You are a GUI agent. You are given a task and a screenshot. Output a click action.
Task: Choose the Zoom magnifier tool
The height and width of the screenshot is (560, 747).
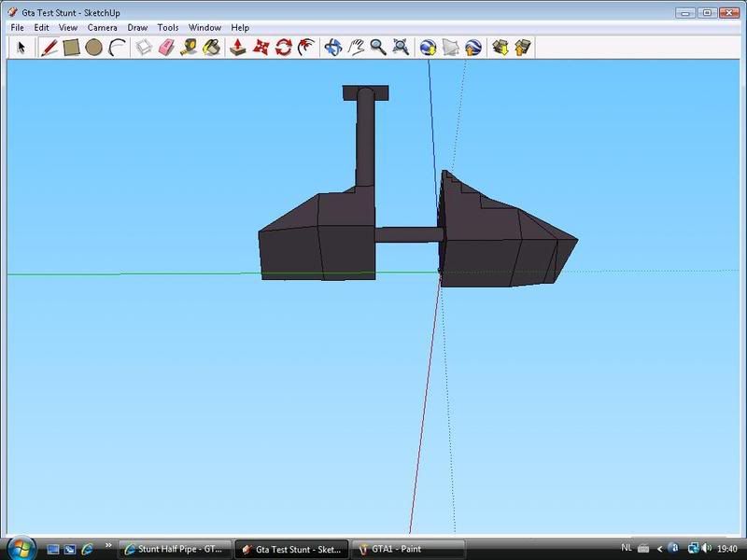pyautogui.click(x=378, y=48)
